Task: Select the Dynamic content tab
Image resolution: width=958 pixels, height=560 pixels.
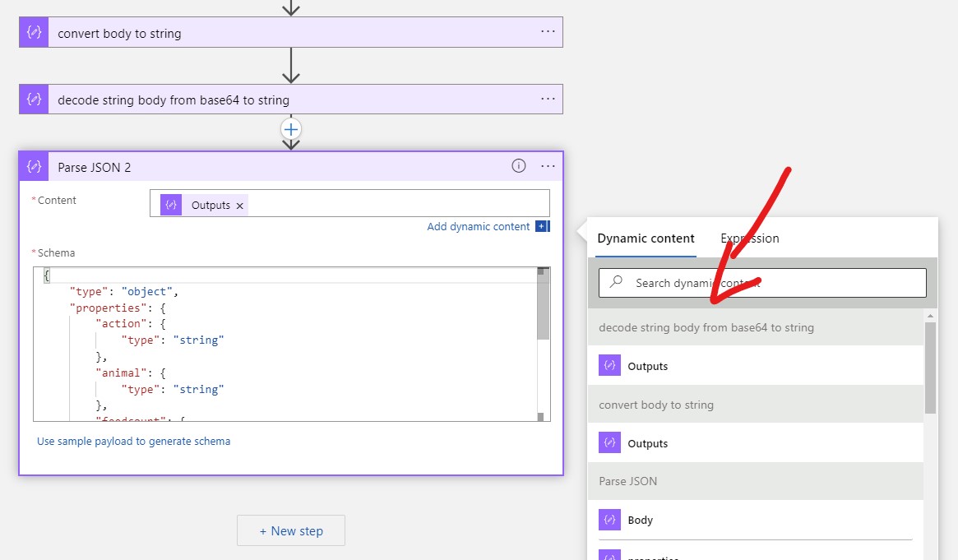Action: (x=646, y=238)
